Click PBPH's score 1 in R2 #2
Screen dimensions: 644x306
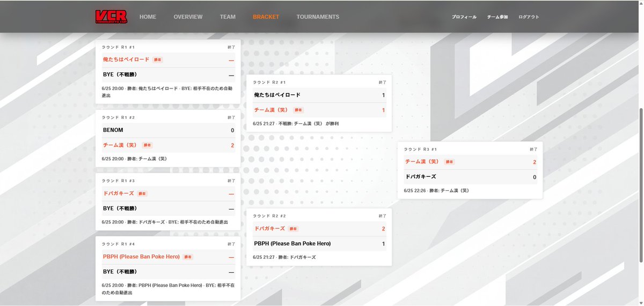[x=384, y=244]
